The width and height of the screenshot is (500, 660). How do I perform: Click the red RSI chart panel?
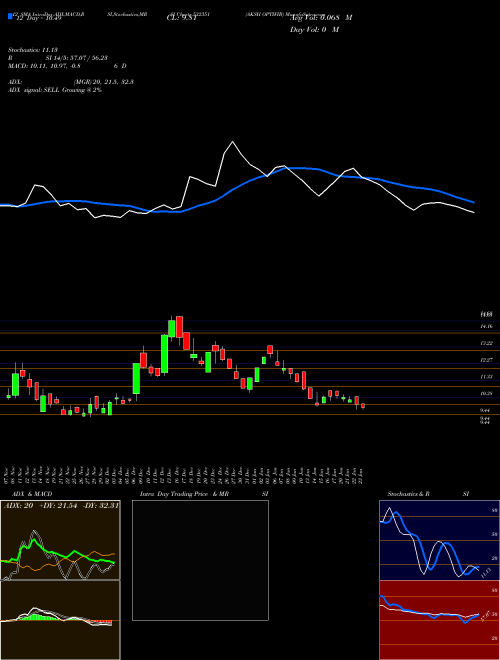point(439,620)
